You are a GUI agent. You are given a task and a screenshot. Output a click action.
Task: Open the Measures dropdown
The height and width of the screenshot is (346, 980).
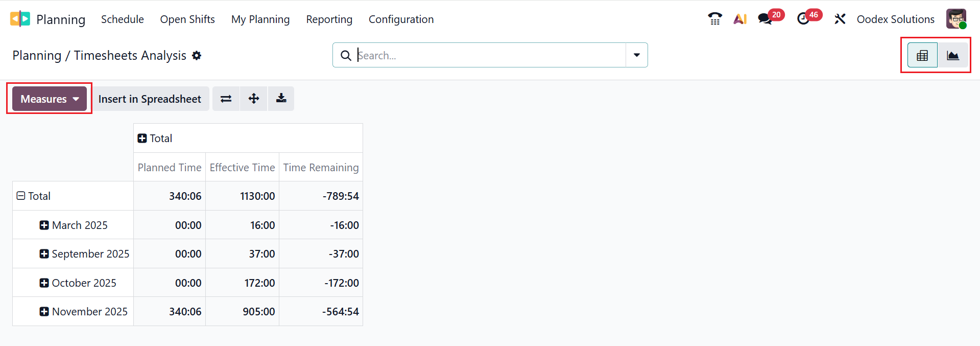pos(50,99)
